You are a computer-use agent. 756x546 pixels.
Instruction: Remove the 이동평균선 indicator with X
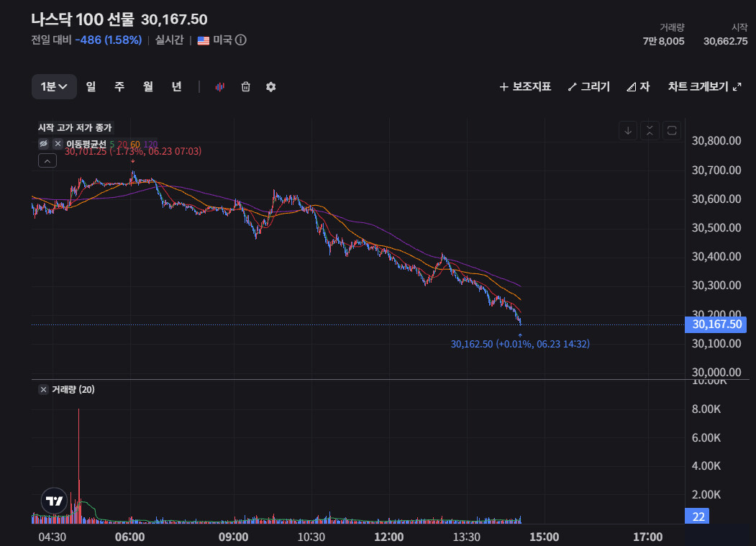(x=58, y=144)
